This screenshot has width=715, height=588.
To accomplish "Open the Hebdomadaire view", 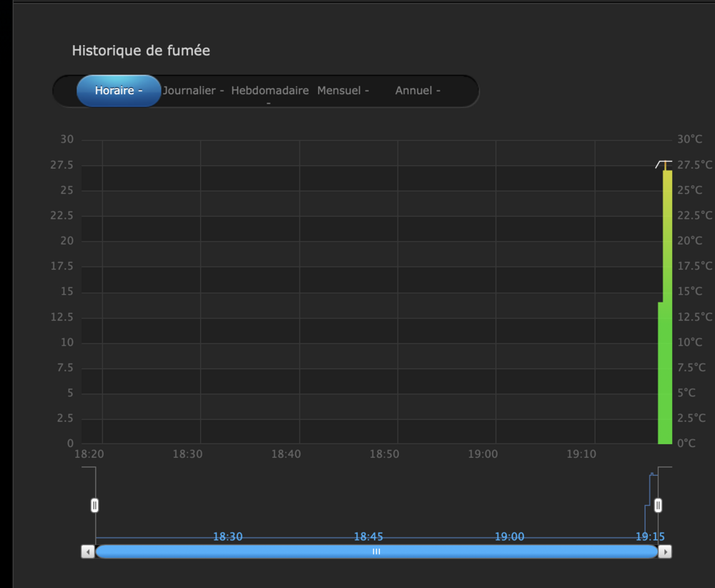I will point(270,91).
